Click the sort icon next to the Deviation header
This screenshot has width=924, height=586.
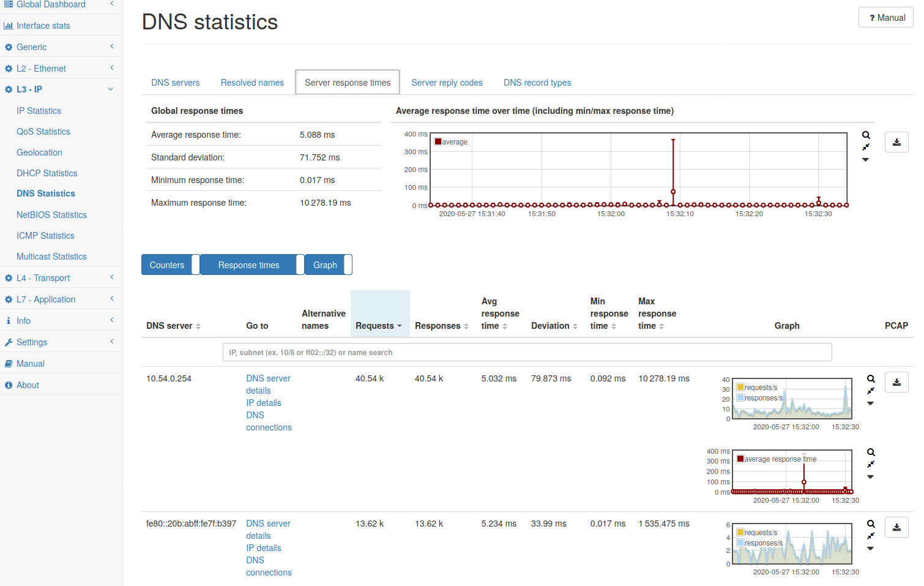pos(575,326)
